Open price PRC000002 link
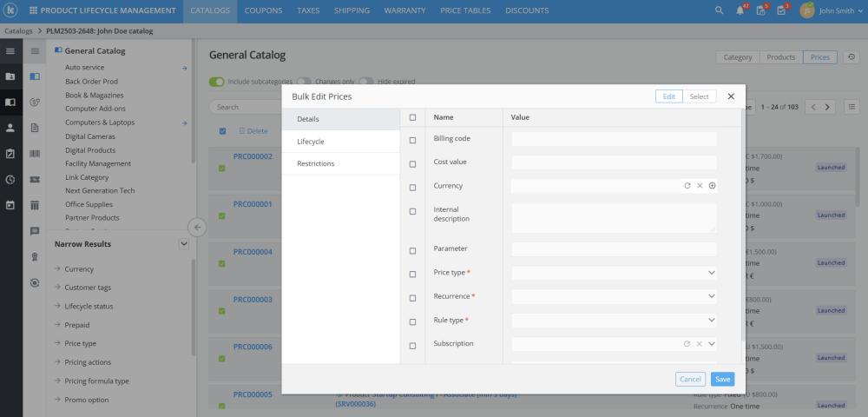The width and height of the screenshot is (868, 417). [253, 156]
